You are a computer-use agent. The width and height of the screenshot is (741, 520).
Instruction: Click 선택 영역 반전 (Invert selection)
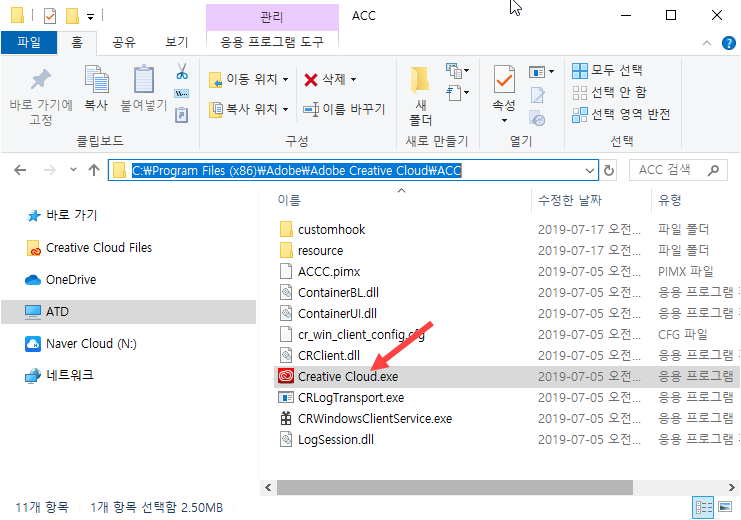(x=621, y=114)
